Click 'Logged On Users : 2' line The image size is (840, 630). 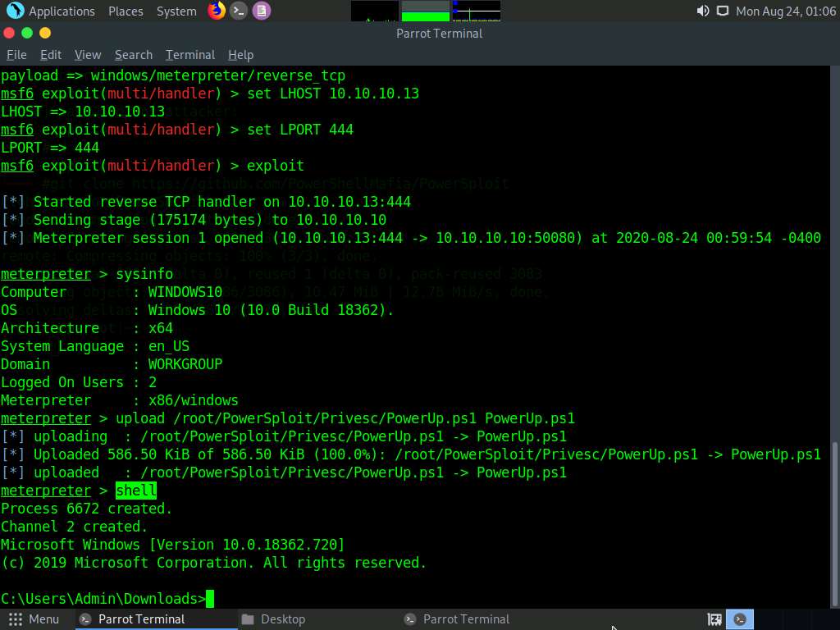pos(79,382)
